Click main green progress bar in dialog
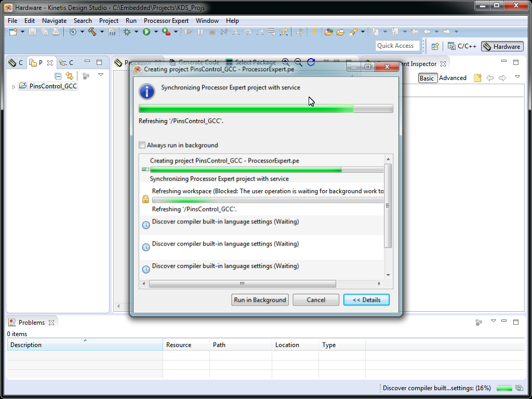The image size is (532, 399). coord(266,109)
